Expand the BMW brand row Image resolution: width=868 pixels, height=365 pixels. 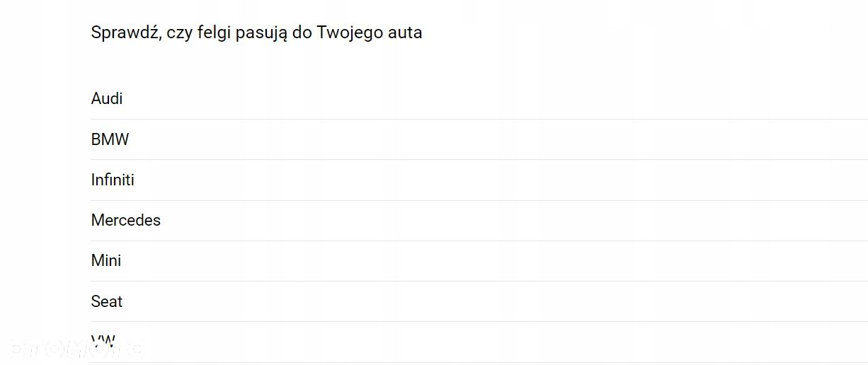point(479,139)
